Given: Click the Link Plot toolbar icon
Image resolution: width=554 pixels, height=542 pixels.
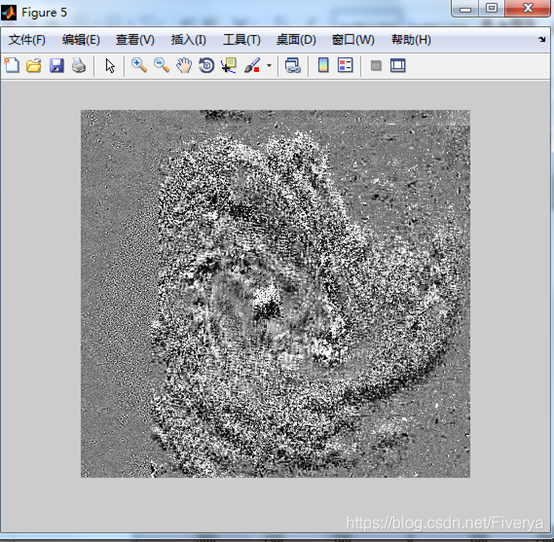Looking at the screenshot, I should tap(293, 66).
